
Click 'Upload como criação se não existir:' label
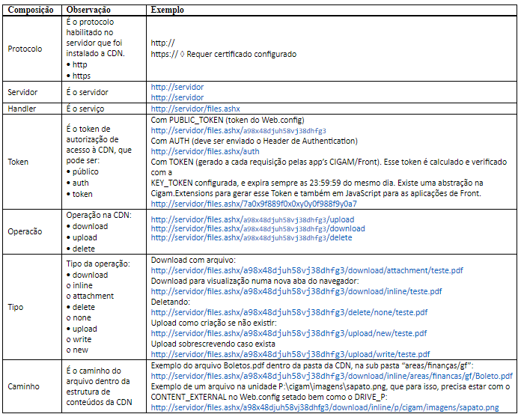214,323
